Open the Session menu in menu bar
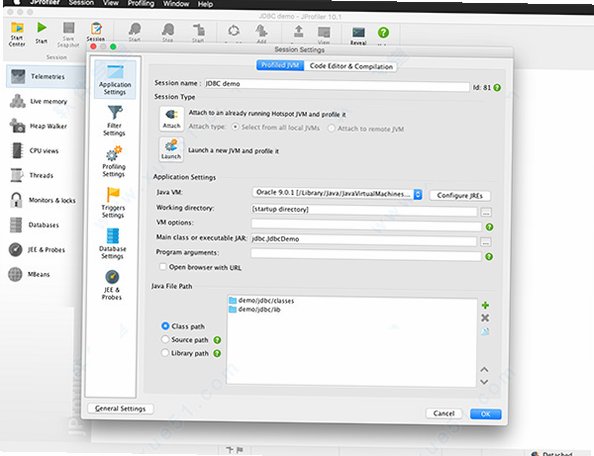 click(81, 3)
